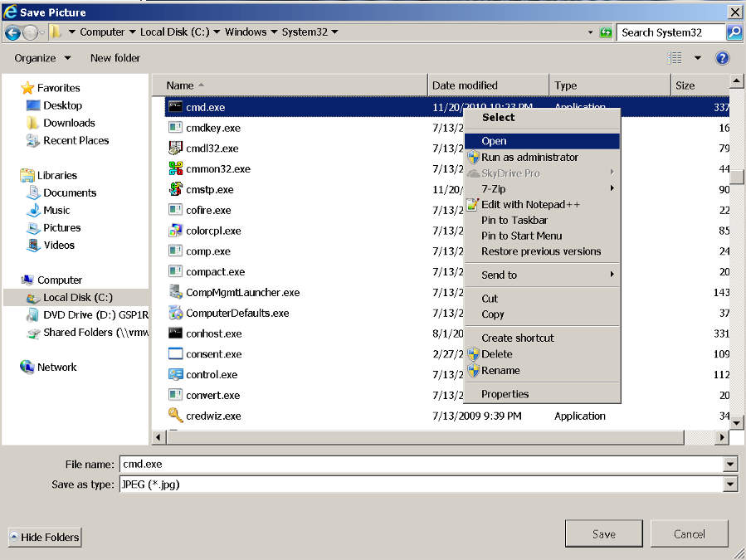This screenshot has width=746, height=560.
Task: Open the Save as type dropdown
Action: point(730,485)
